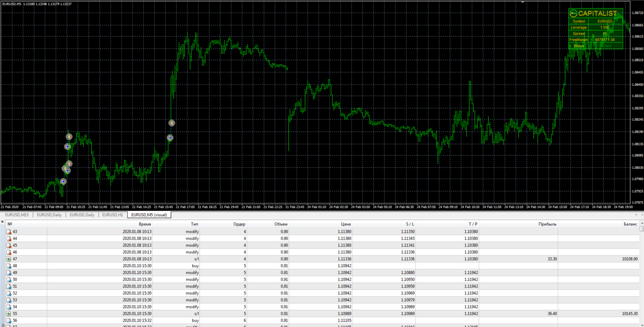This screenshot has width=644, height=327.
Task: Click the profit value 36.40
Action: click(x=552, y=314)
